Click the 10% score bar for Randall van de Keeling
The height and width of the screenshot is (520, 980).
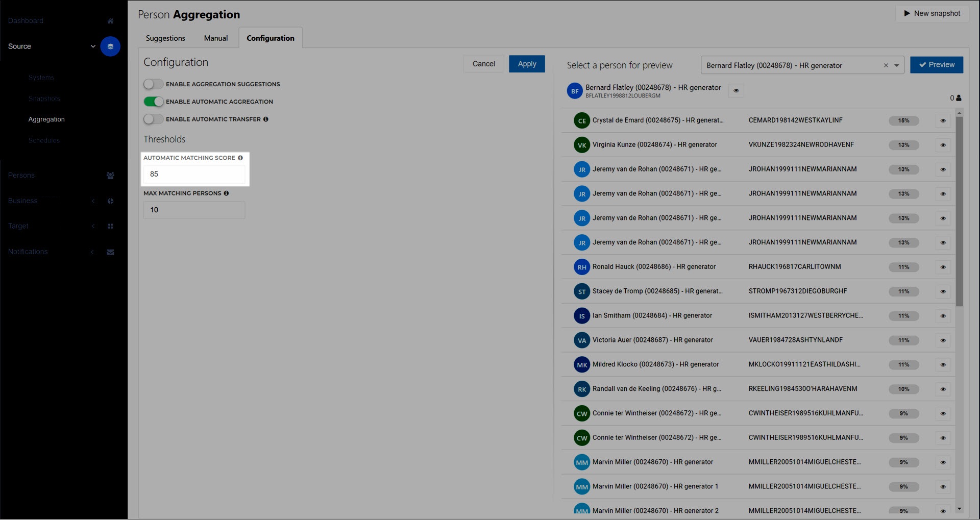(903, 389)
